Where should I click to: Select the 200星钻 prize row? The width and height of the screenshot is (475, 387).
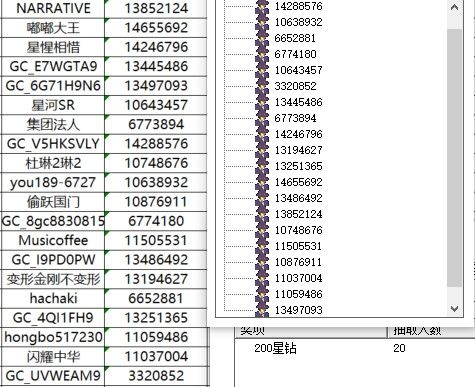[355, 348]
